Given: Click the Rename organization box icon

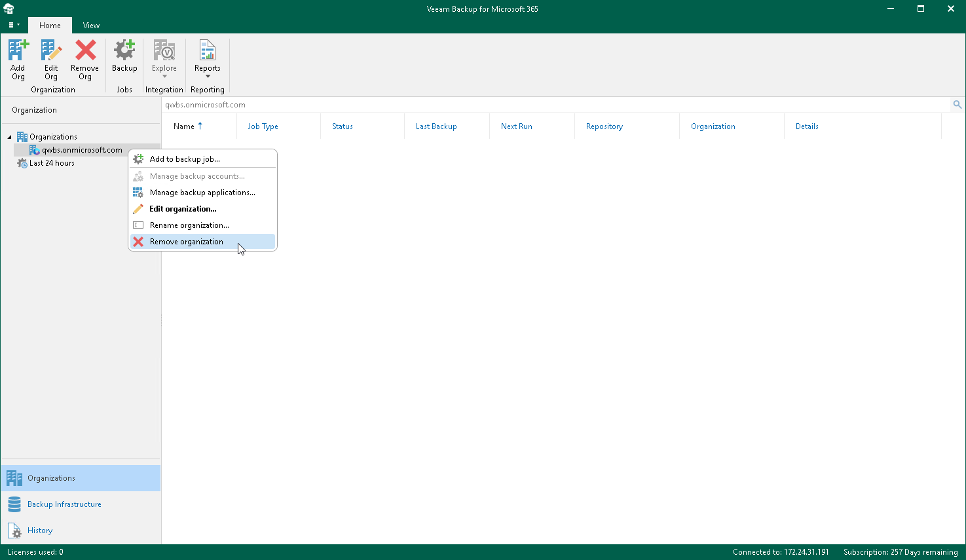Looking at the screenshot, I should click(138, 225).
